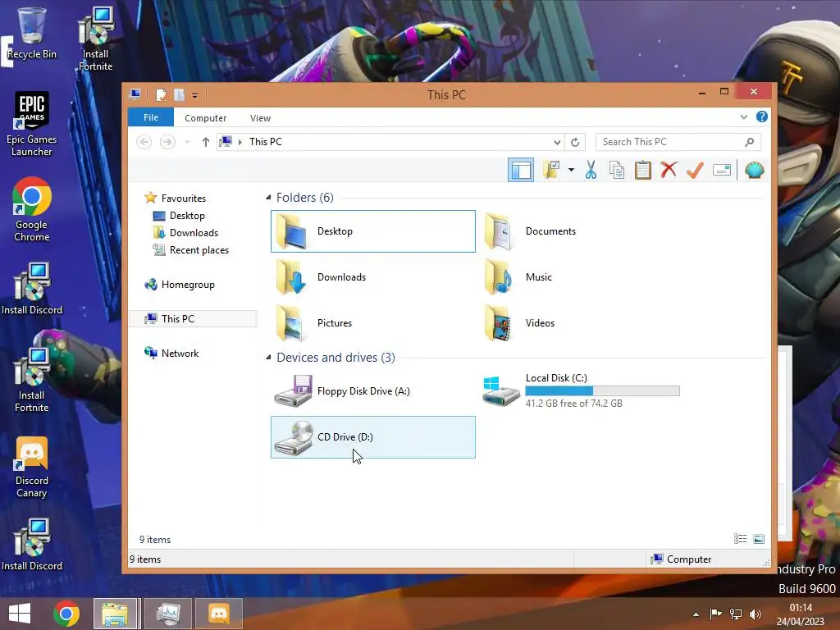The height and width of the screenshot is (630, 840).
Task: Click the Recycle Bin desktop icon
Action: pyautogui.click(x=32, y=33)
